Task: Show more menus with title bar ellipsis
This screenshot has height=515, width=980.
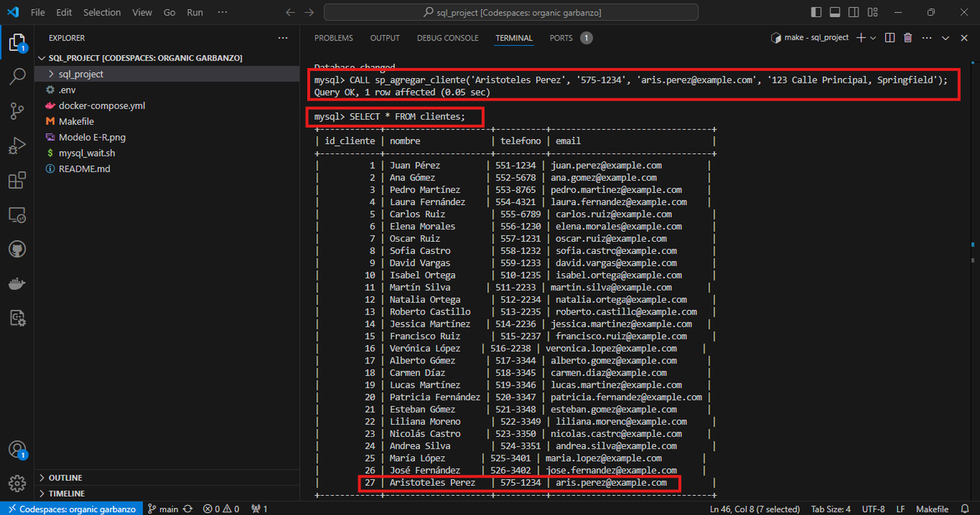Action: point(222,12)
